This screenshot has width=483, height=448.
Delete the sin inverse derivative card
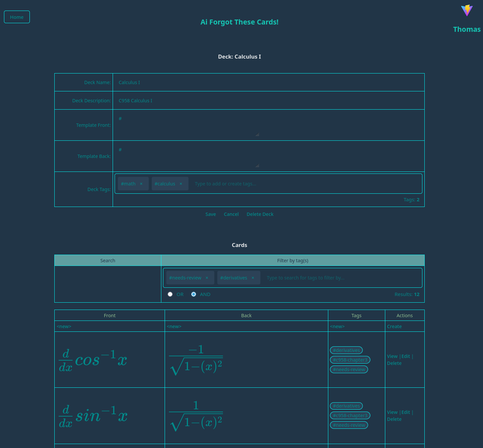(x=394, y=419)
